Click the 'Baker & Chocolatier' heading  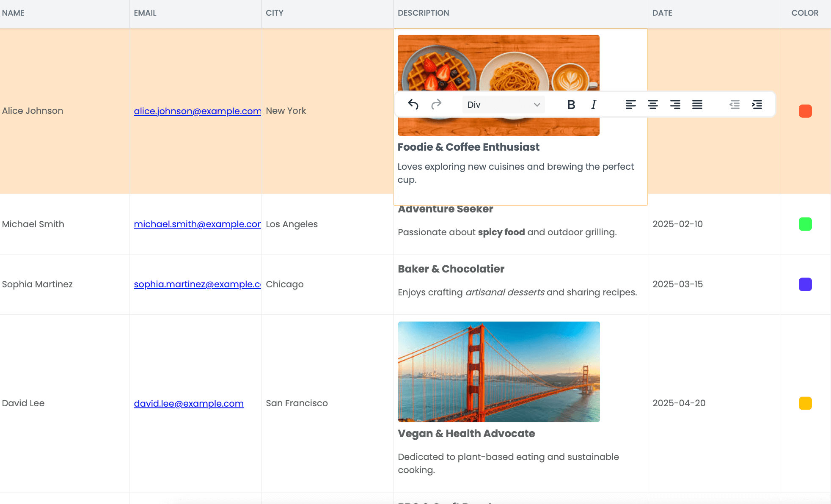451,269
